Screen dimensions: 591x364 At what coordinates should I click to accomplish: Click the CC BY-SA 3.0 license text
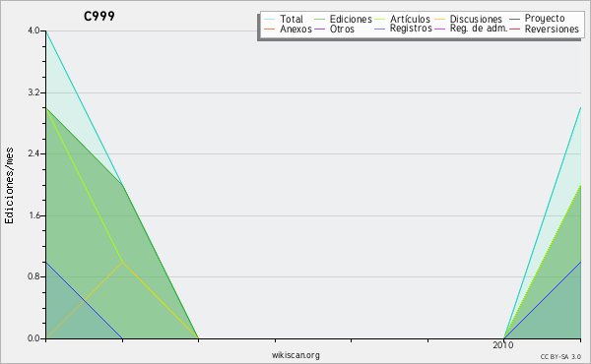pos(560,357)
